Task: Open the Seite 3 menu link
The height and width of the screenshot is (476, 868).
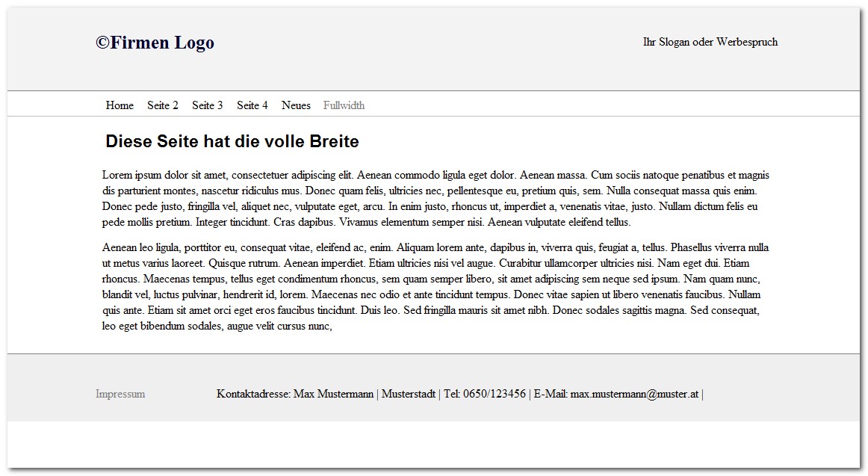Action: [x=208, y=105]
